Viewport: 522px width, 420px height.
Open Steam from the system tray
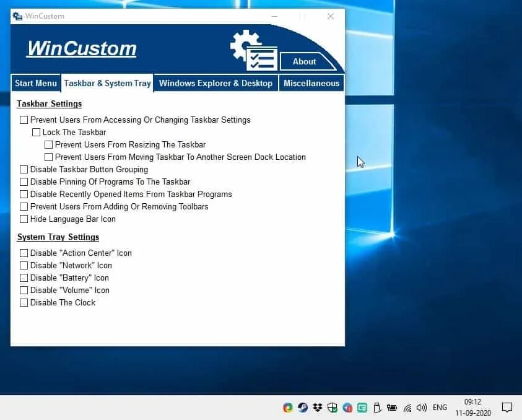point(303,407)
